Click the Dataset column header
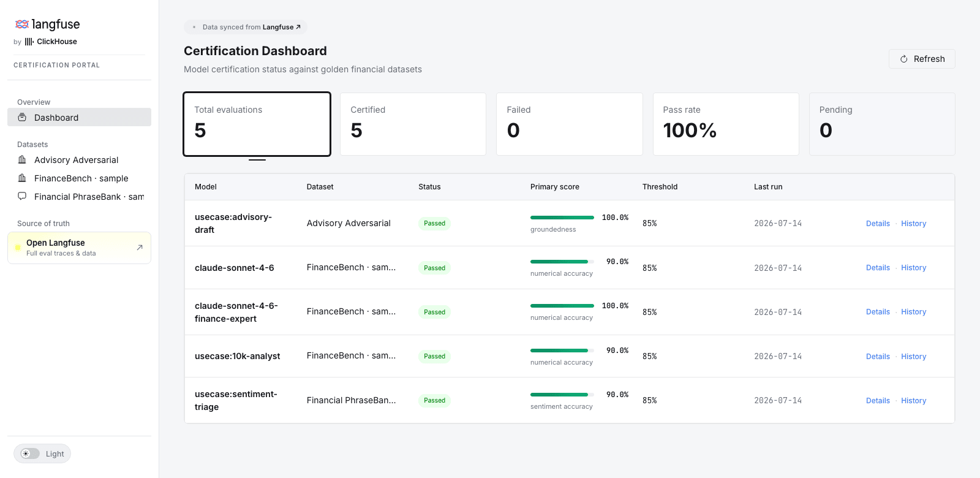The height and width of the screenshot is (478, 980). 320,187
